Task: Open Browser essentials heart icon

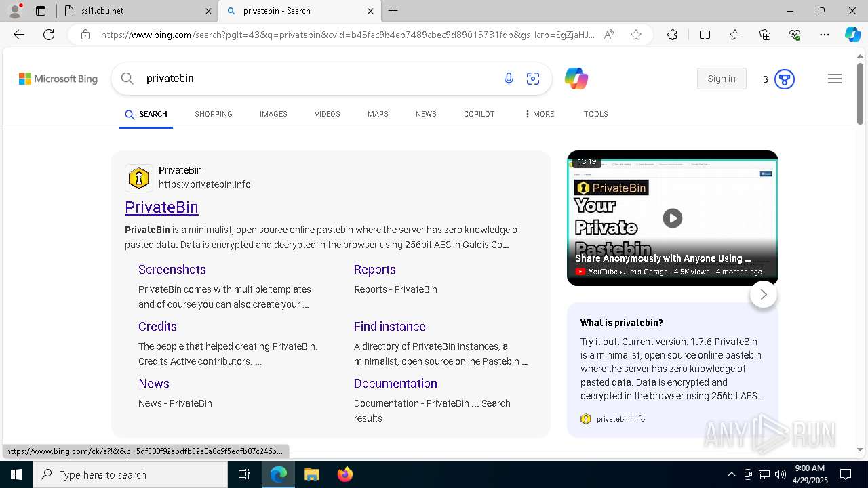Action: (x=795, y=35)
